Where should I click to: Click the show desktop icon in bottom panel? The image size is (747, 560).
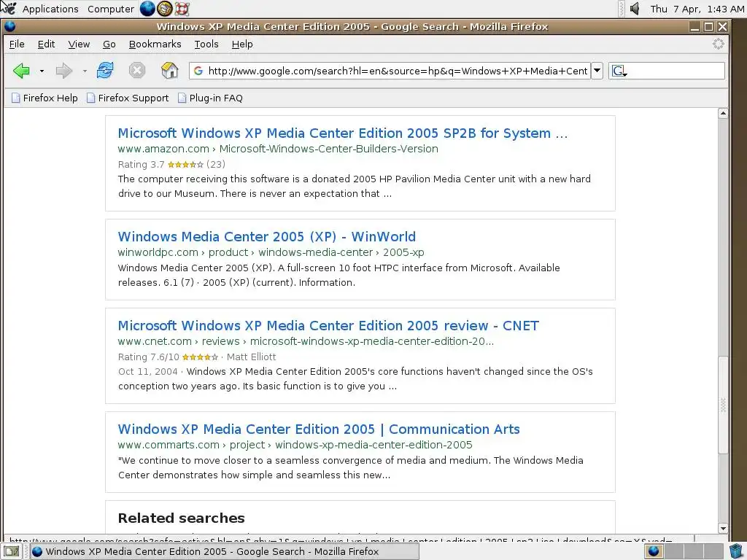click(x=12, y=551)
